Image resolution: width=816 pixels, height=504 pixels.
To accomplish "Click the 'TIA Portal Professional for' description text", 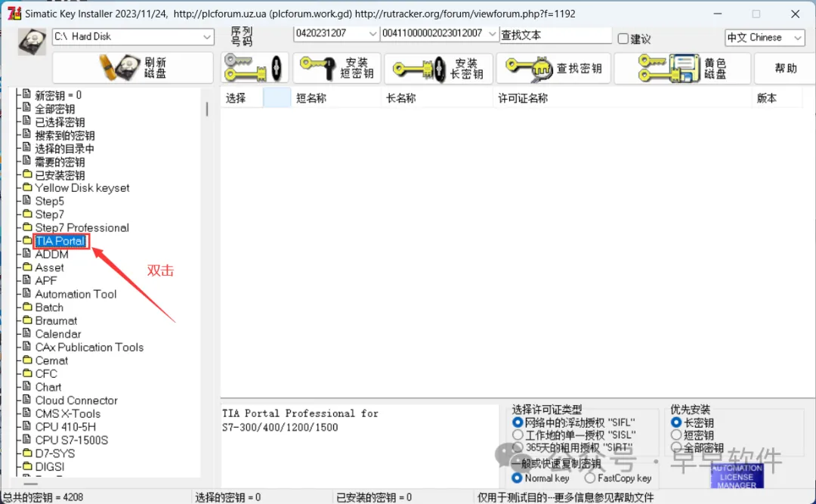I will 300,413.
